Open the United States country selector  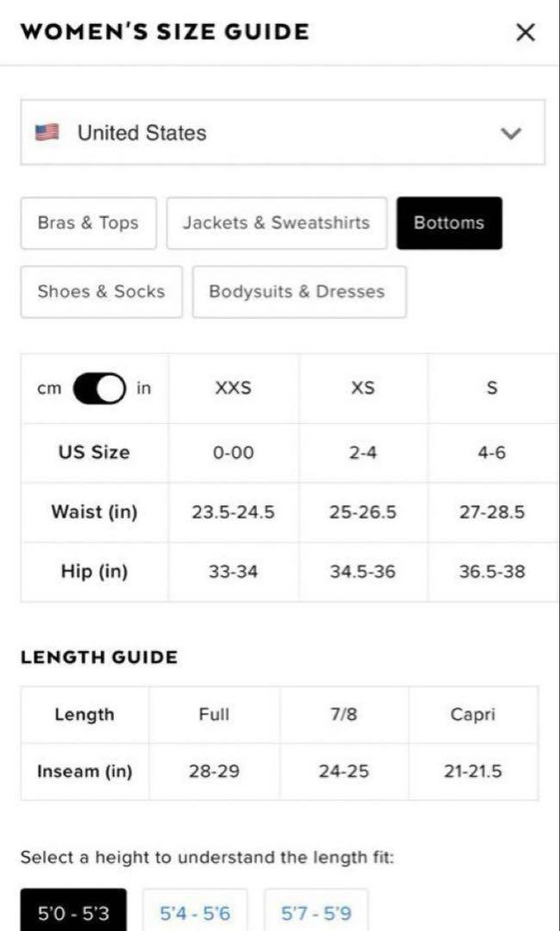tap(283, 133)
